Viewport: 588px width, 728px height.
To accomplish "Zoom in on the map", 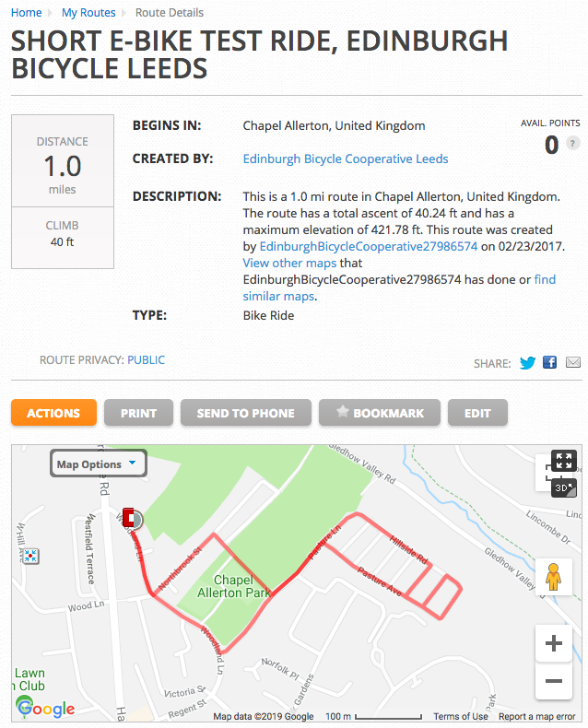I will [554, 643].
